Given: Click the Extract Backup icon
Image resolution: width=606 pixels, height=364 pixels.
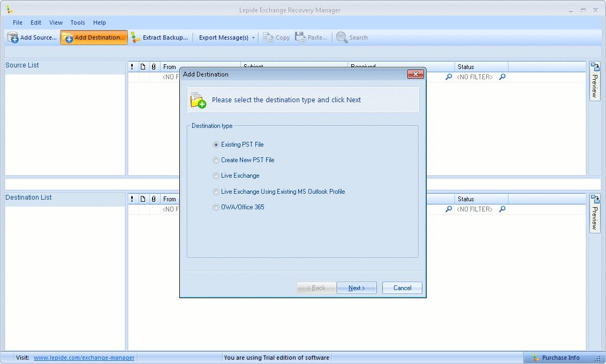Looking at the screenshot, I should tap(135, 37).
